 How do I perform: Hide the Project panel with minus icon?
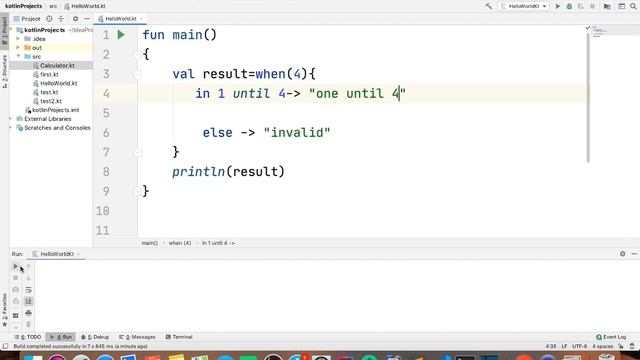[87, 19]
